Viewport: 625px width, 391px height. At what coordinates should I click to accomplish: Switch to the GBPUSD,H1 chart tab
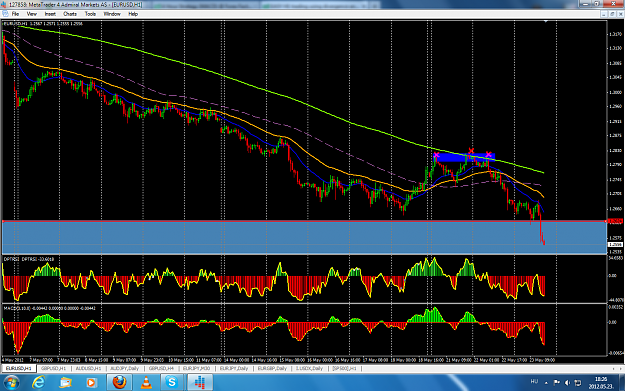tap(53, 368)
